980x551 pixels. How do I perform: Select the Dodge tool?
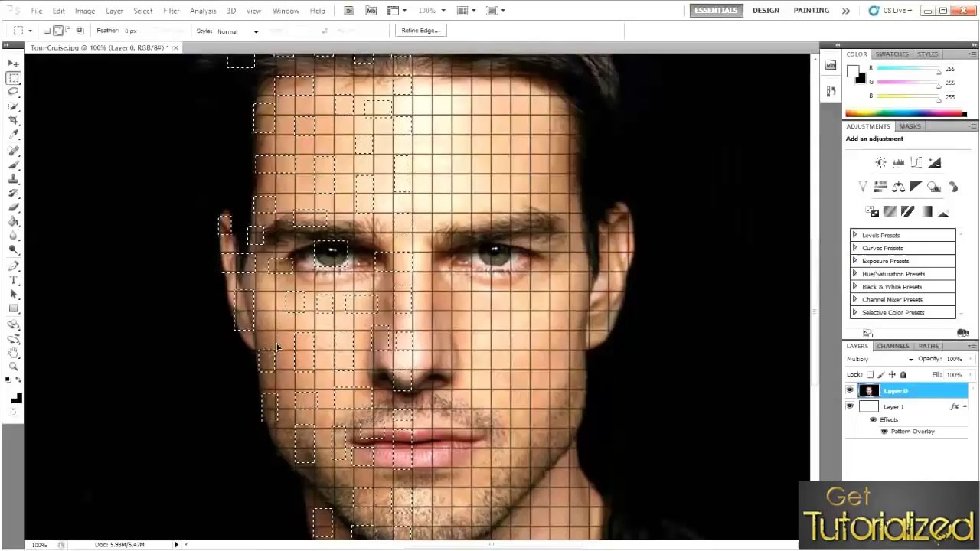click(x=14, y=249)
